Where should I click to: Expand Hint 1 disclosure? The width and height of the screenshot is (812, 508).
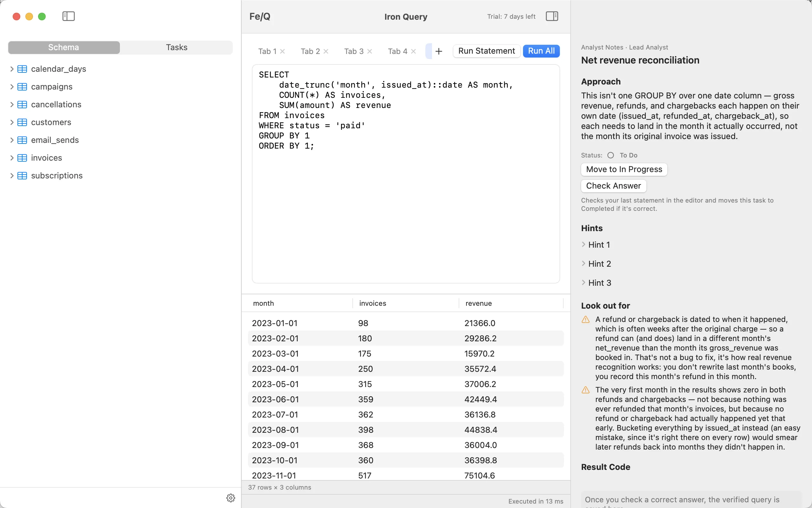pyautogui.click(x=584, y=244)
